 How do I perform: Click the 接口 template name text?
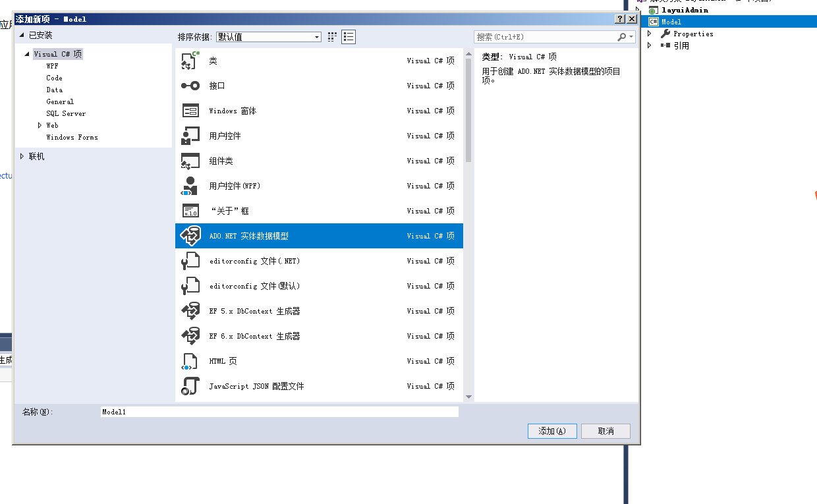217,86
